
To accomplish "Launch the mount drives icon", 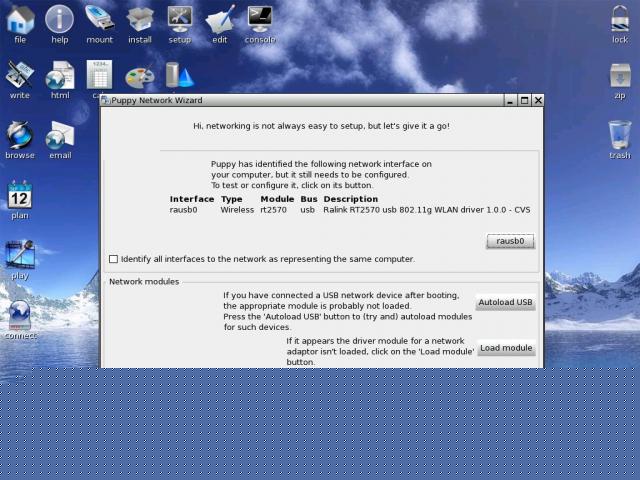I will pos(100,20).
